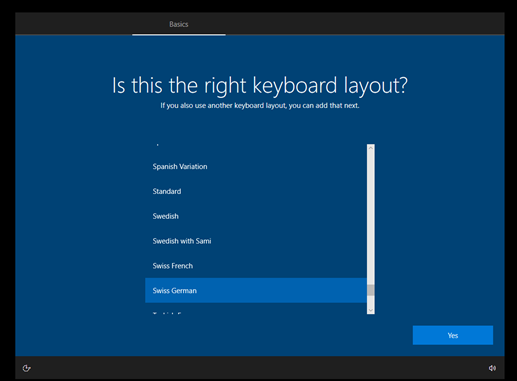Choose the Standard keyboard layout
Image resolution: width=517 pixels, height=381 pixels.
[x=256, y=191]
